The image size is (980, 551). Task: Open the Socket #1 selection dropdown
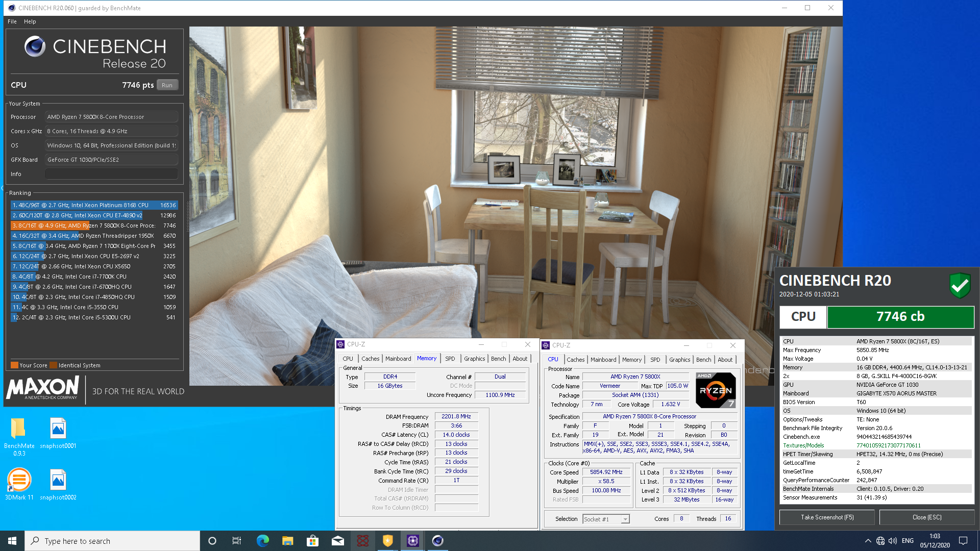click(x=606, y=519)
